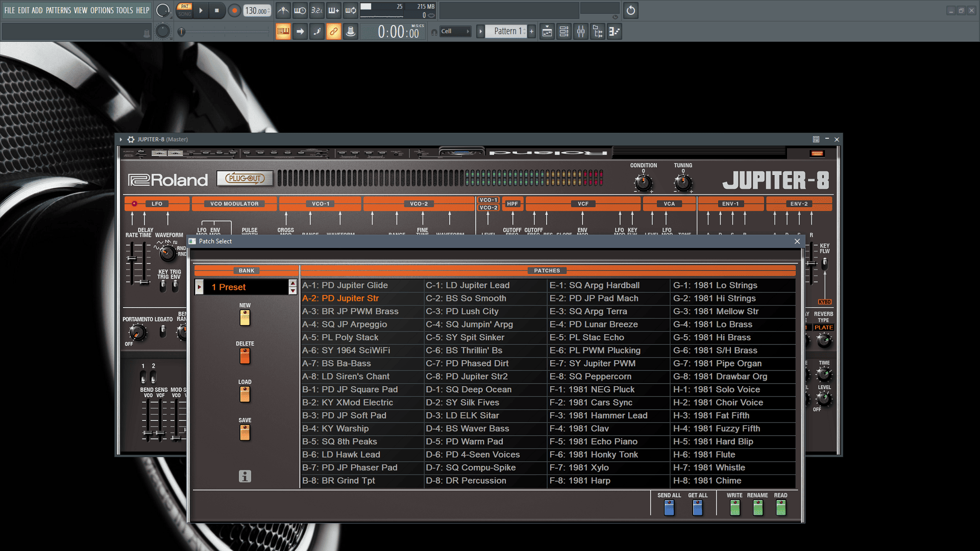Select patch C-3: PD Lush City
The width and height of the screenshot is (980, 551).
pos(485,311)
